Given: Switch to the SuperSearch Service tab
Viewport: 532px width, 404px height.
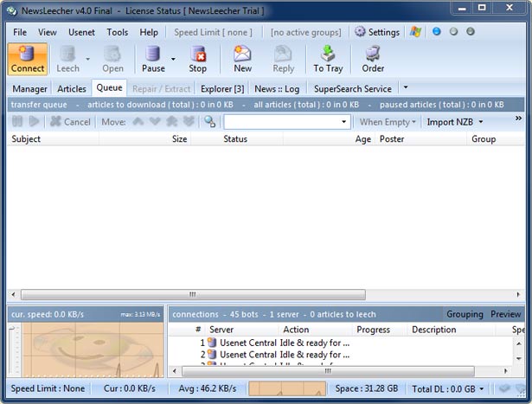Looking at the screenshot, I should tap(353, 89).
